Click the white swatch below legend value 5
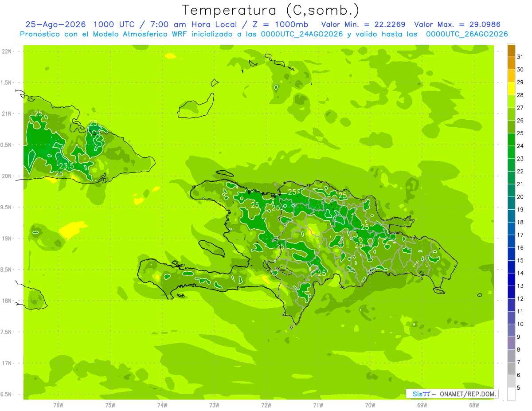The width and height of the screenshot is (532, 411). click(511, 394)
